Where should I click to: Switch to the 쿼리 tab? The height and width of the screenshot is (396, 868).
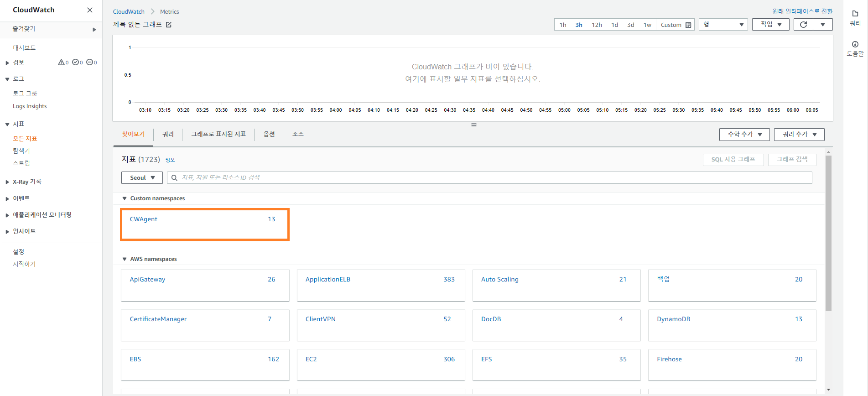click(x=168, y=134)
